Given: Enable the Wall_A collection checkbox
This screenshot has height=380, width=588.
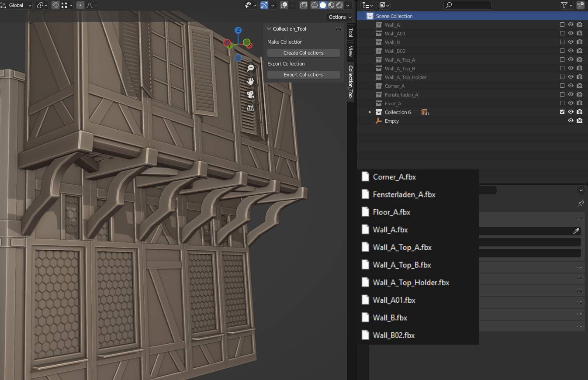Looking at the screenshot, I should pos(562,25).
